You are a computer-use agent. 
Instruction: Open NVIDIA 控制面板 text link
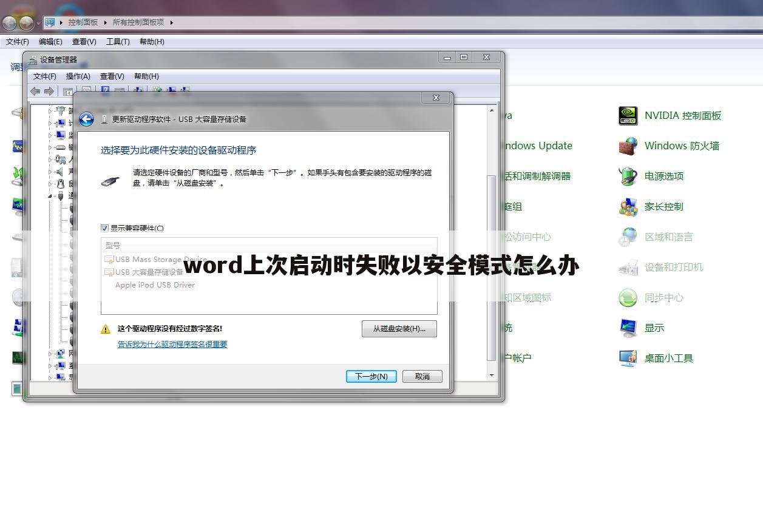pyautogui.click(x=683, y=115)
